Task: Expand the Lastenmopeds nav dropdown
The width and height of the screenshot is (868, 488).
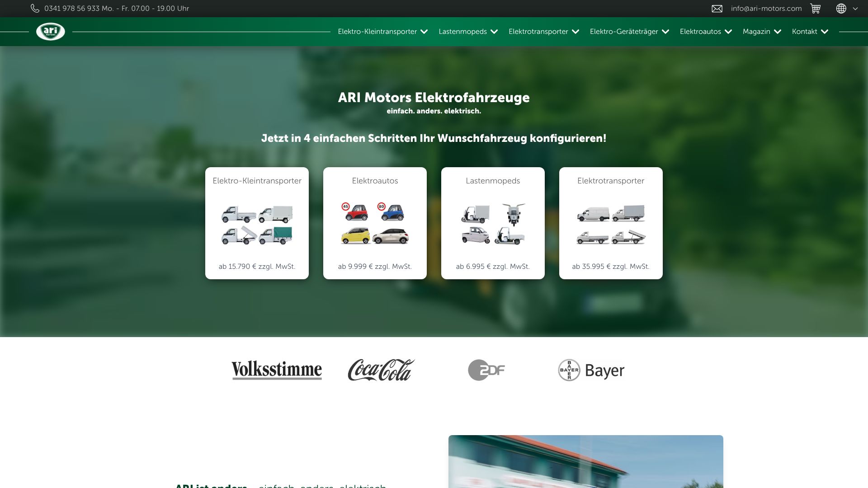Action: pyautogui.click(x=494, y=32)
